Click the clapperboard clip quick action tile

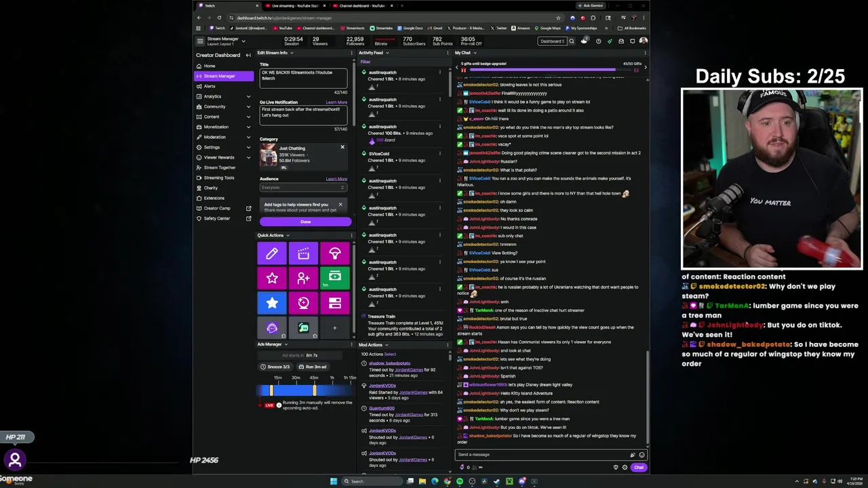303,253
